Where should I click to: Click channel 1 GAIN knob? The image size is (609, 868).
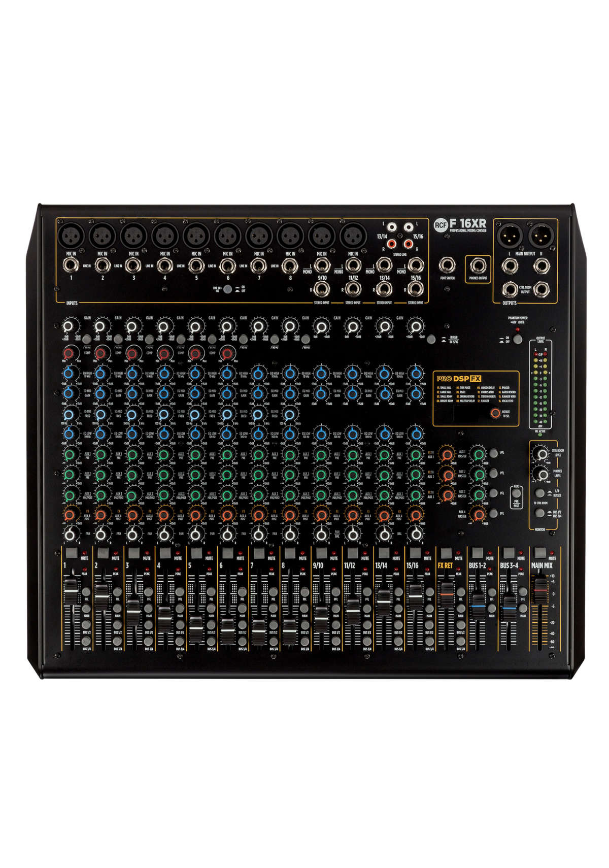pyautogui.click(x=71, y=326)
